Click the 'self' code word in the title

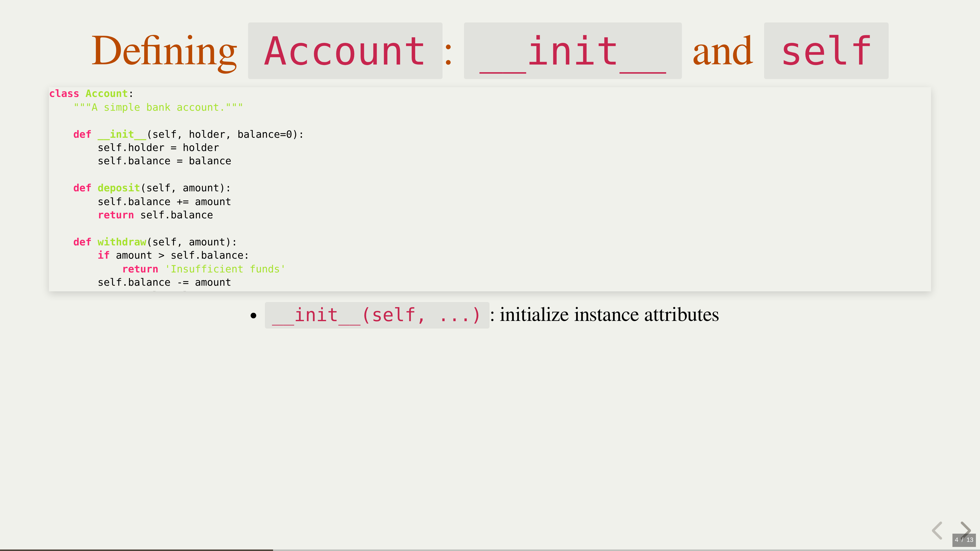pos(826,51)
